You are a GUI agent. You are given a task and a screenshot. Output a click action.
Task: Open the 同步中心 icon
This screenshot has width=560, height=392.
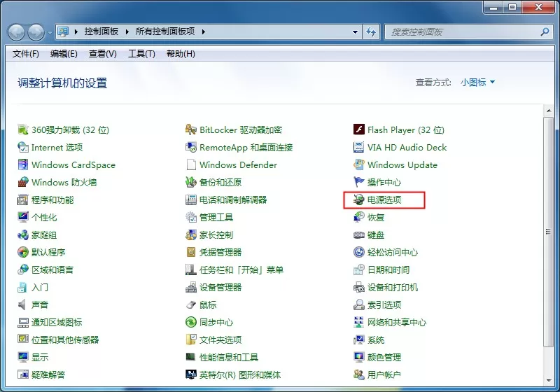pos(191,322)
